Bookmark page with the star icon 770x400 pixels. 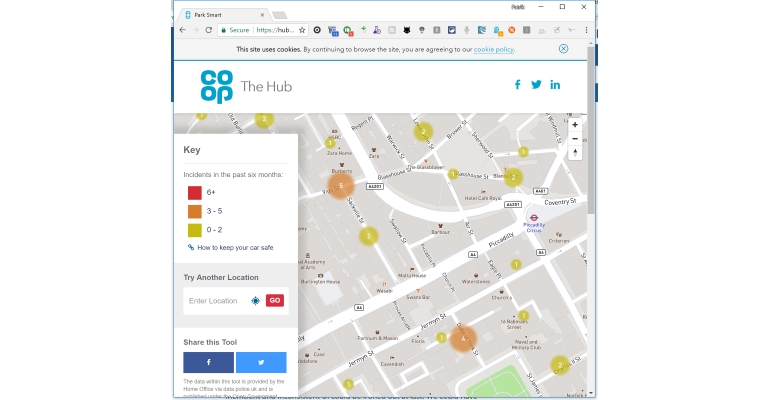[x=302, y=30]
